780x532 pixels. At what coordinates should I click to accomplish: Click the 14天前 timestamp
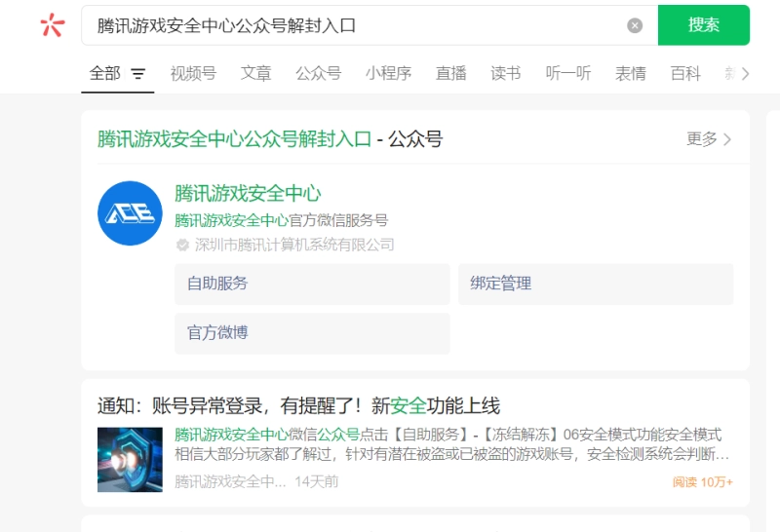316,481
